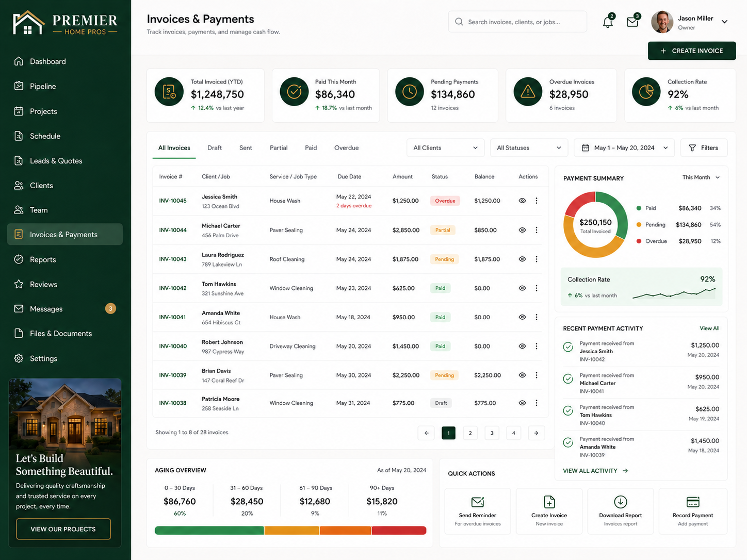Switch to the Sent tab
This screenshot has width=747, height=560.
click(246, 148)
